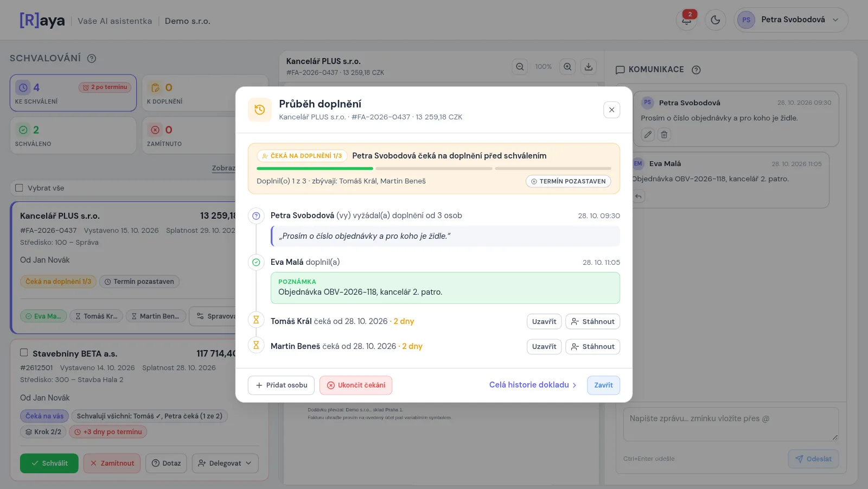Click the Zobrazit link
Viewport: 868px width, 489px height.
tap(224, 168)
